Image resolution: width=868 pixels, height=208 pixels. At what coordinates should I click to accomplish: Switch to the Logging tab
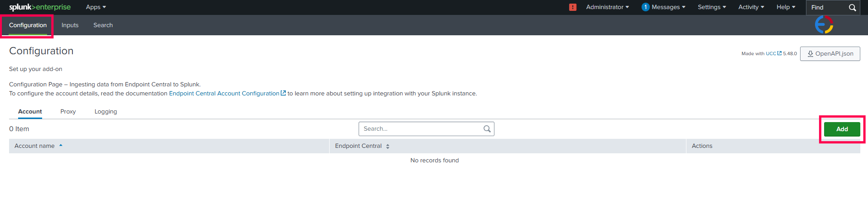[106, 112]
